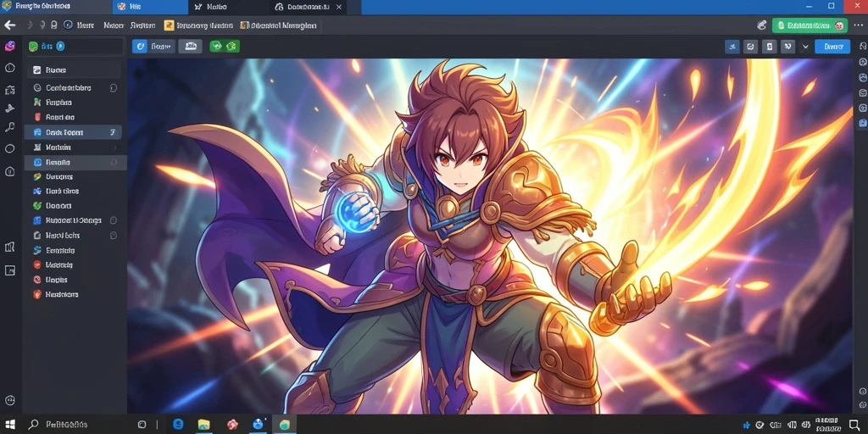The image size is (868, 434).
Task: Open the pink gem logo icon at the sidebar top
Action: coord(9,47)
